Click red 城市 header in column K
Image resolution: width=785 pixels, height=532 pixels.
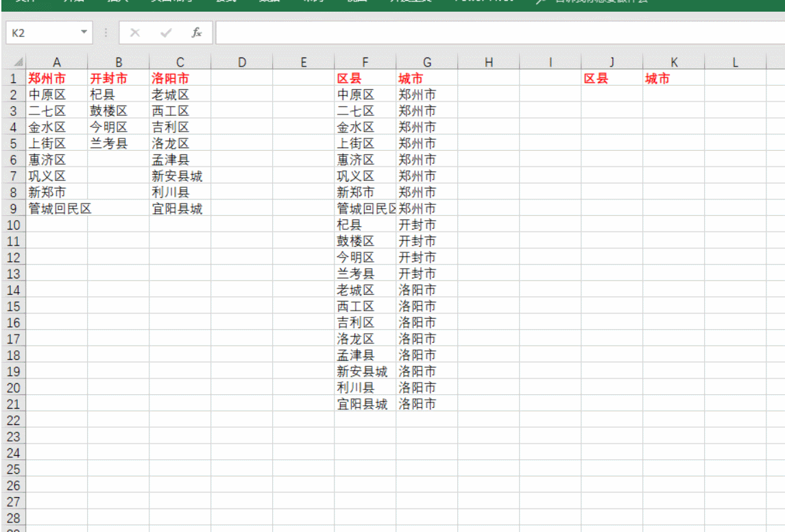[x=674, y=78]
